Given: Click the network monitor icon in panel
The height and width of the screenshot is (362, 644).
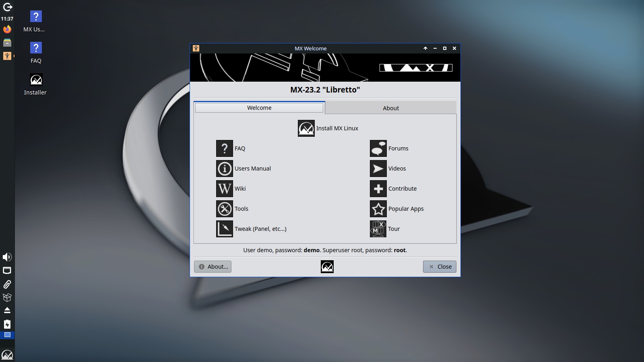Looking at the screenshot, I should [x=7, y=270].
